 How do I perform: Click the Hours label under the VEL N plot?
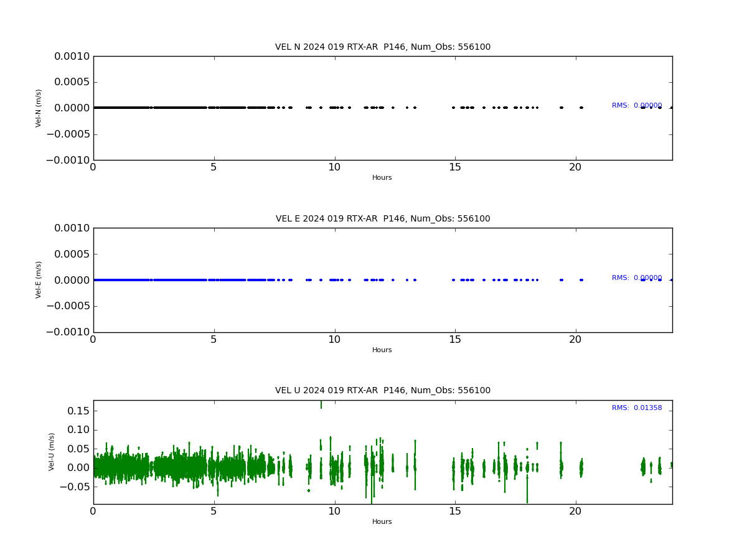(382, 178)
